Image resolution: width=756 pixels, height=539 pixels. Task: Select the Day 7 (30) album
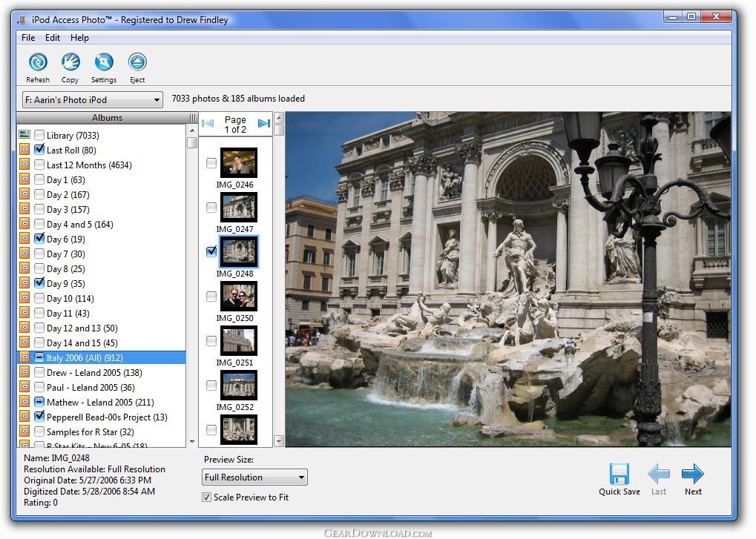pyautogui.click(x=66, y=254)
